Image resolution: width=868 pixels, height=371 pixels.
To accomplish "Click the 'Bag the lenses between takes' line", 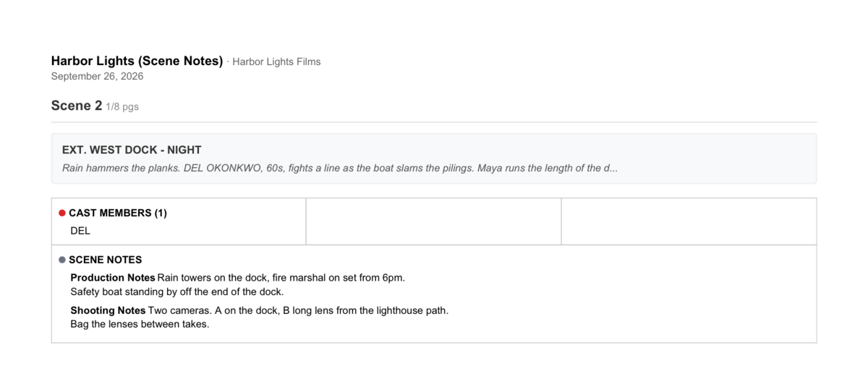I will pos(140,324).
